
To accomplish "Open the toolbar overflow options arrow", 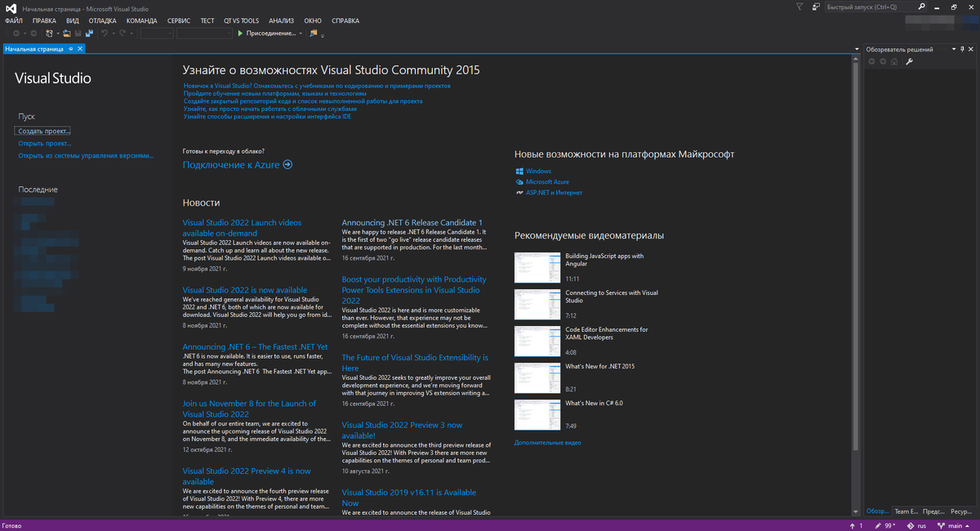I will (x=323, y=35).
